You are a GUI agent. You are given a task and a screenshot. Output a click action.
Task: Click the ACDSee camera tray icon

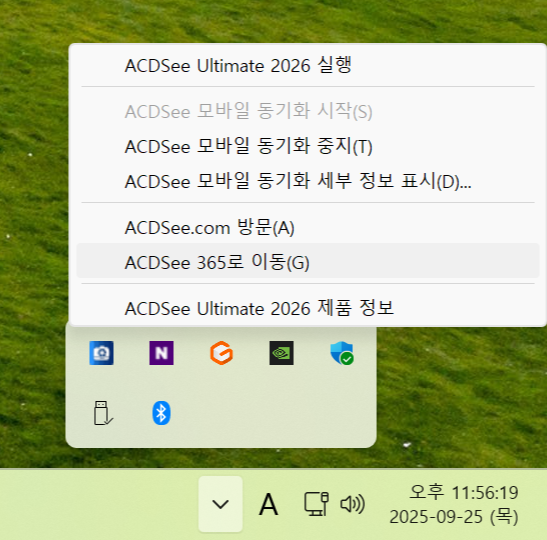click(x=101, y=353)
